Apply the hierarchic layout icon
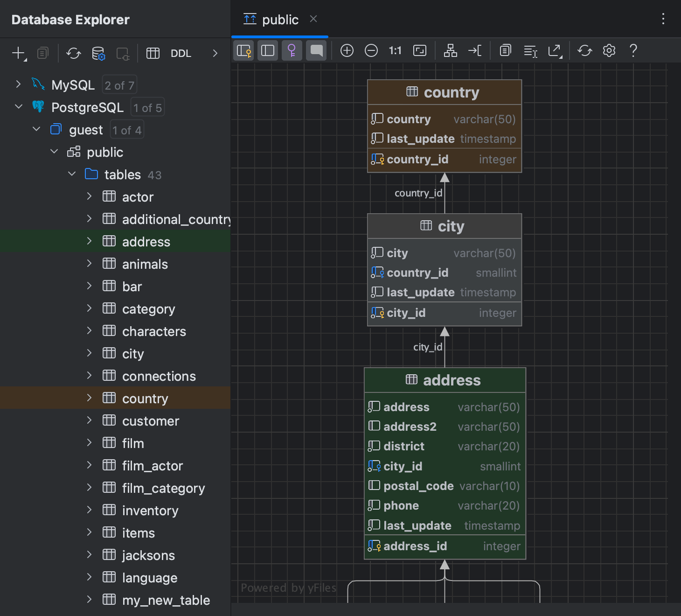The image size is (681, 616). pos(450,50)
